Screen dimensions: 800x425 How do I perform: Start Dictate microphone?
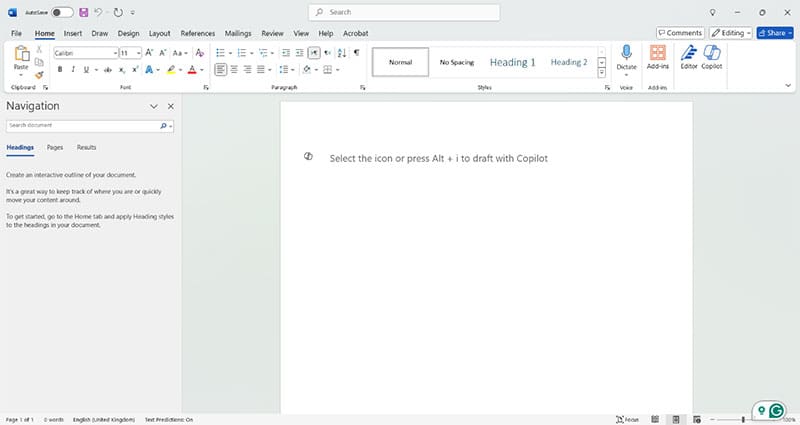pyautogui.click(x=627, y=53)
